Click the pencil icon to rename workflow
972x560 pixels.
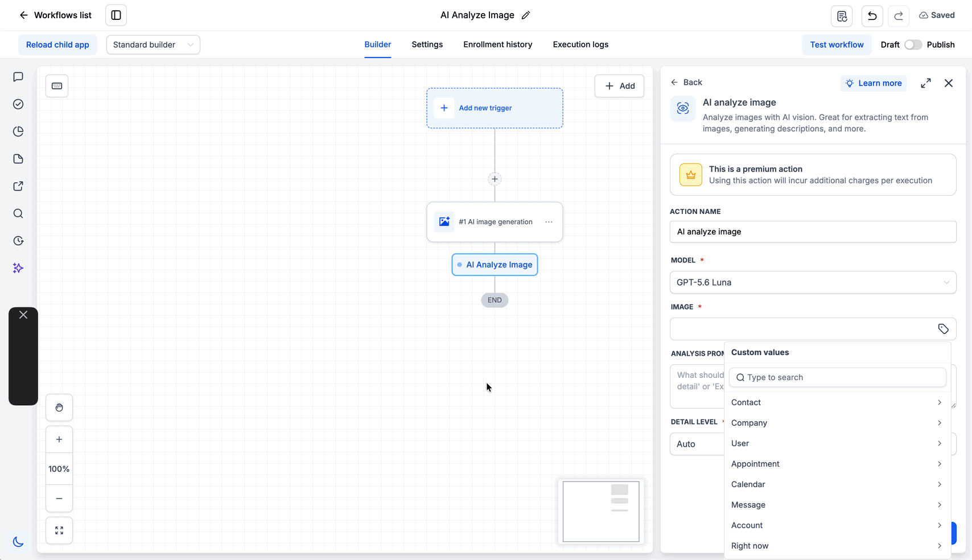click(x=526, y=15)
